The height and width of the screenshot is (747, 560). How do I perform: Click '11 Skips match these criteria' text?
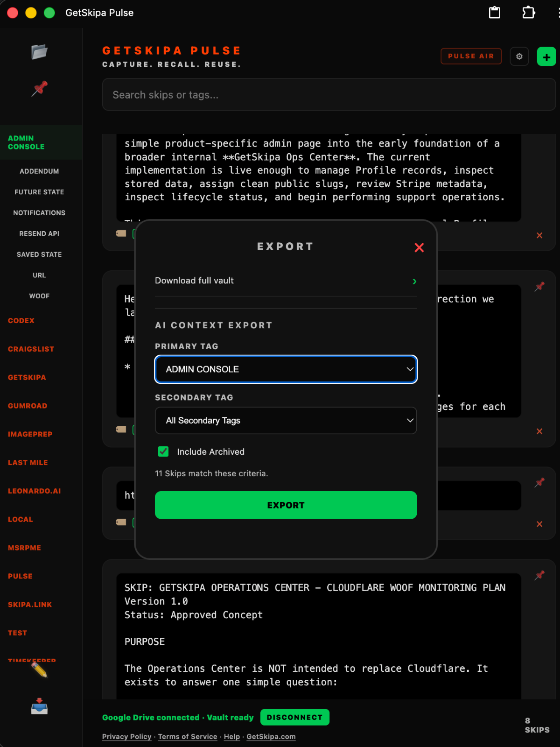[x=211, y=473]
